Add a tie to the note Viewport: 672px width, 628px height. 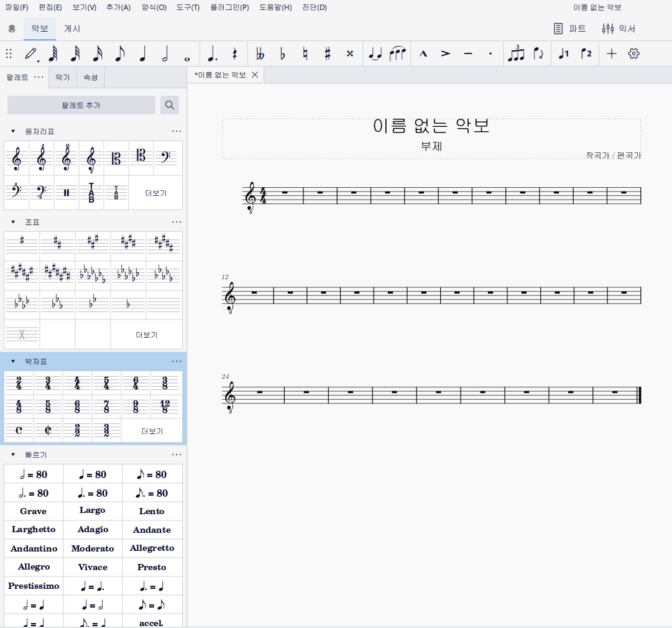click(x=375, y=53)
